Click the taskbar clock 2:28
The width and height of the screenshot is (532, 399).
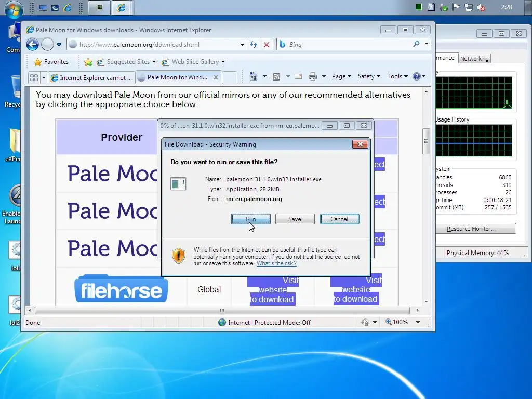tap(507, 7)
